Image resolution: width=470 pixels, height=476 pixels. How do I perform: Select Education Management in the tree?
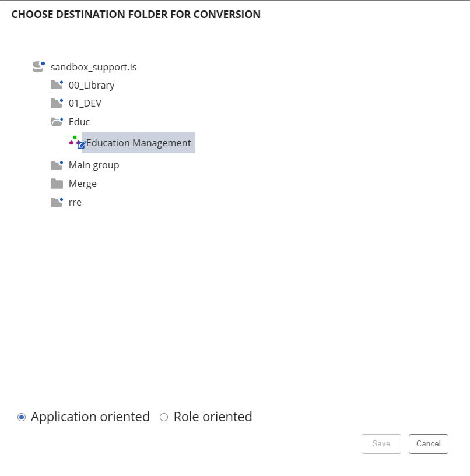pos(138,143)
